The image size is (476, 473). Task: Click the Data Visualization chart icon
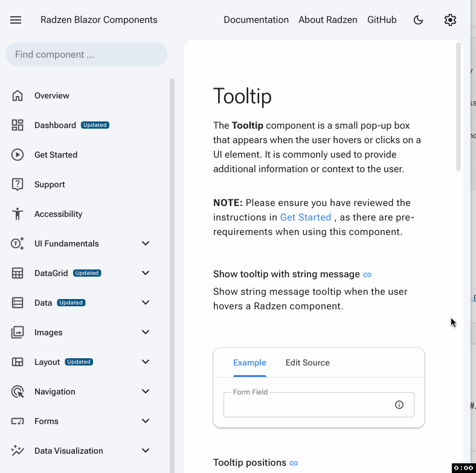point(18,451)
